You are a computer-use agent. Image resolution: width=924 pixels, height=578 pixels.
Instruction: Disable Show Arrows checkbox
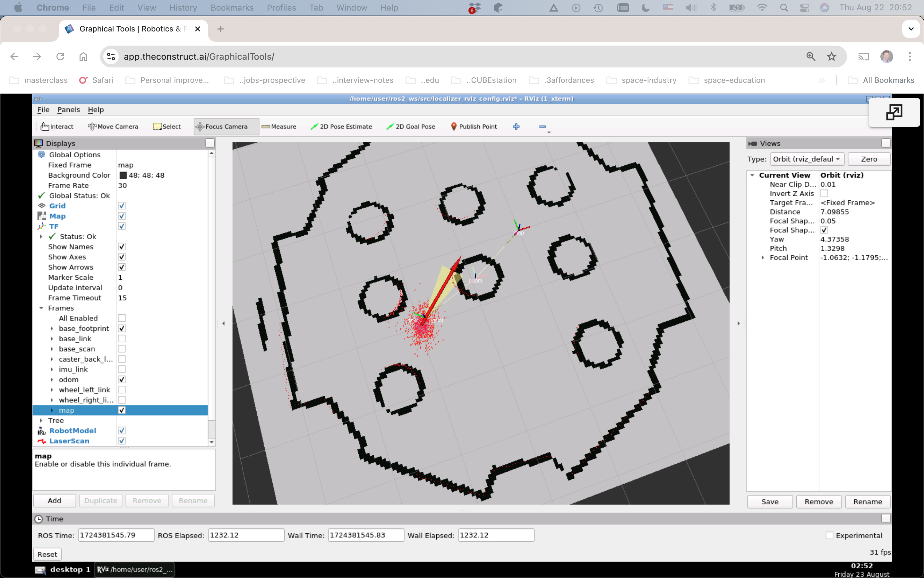(x=122, y=267)
